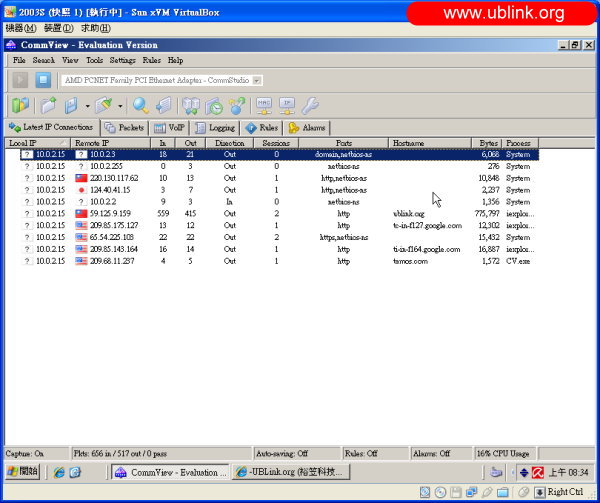Sort by Remote IP column header

(111, 143)
